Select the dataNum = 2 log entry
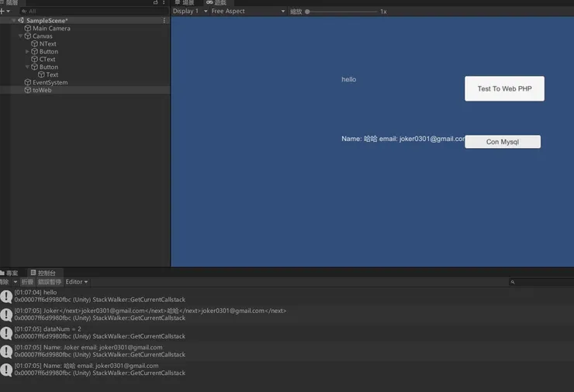This screenshot has width=574, height=392. coord(287,333)
